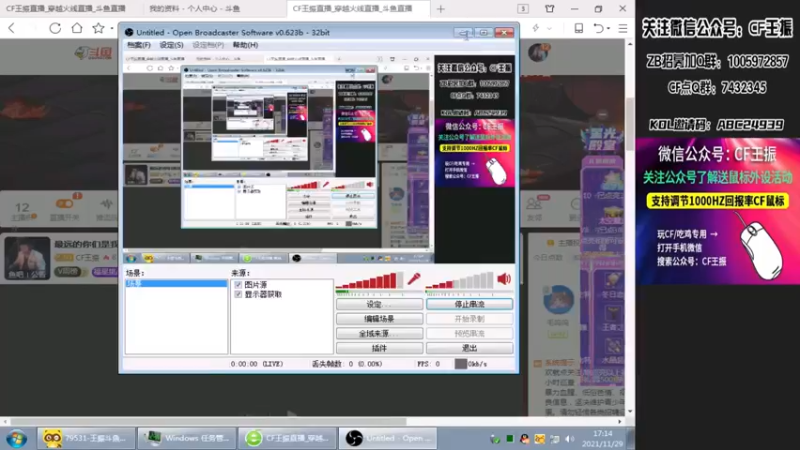Reload the page with the refresh icon
This screenshot has width=800, height=450.
[x=55, y=28]
